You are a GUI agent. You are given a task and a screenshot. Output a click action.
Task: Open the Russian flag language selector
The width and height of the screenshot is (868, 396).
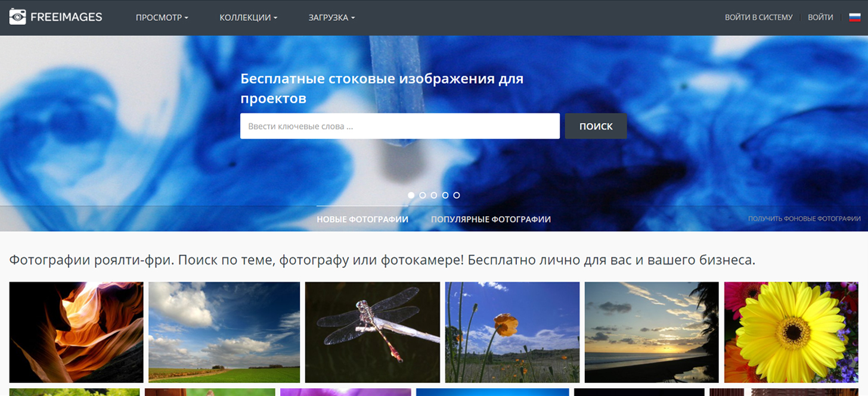coord(854,17)
